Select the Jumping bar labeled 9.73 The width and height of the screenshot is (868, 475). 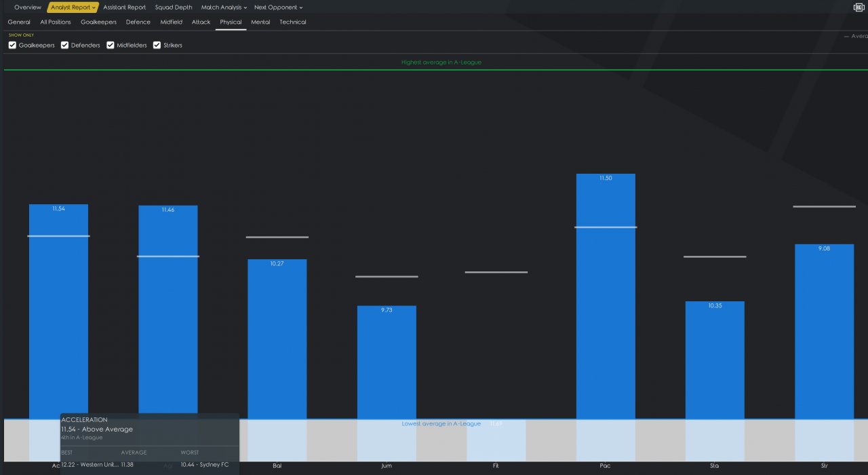[x=387, y=362]
